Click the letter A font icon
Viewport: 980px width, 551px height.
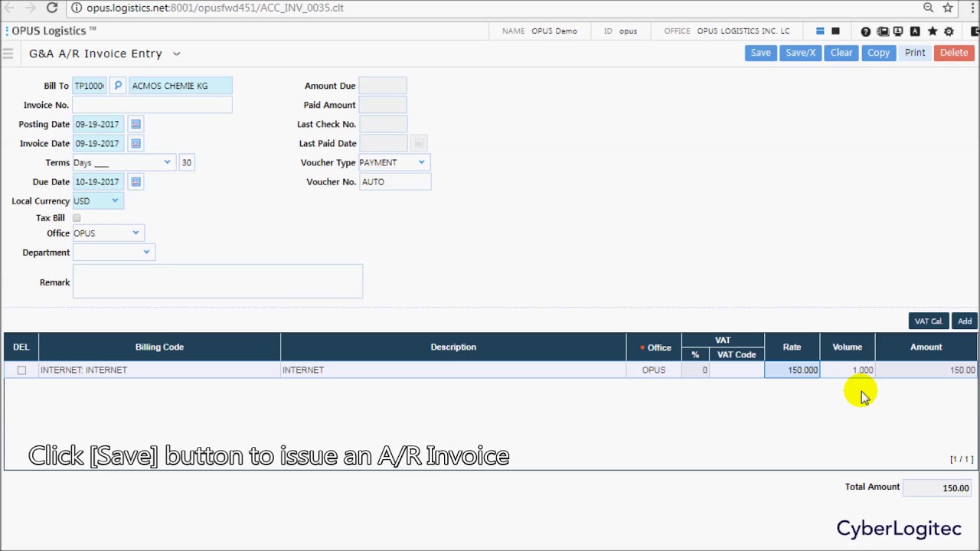point(915,31)
